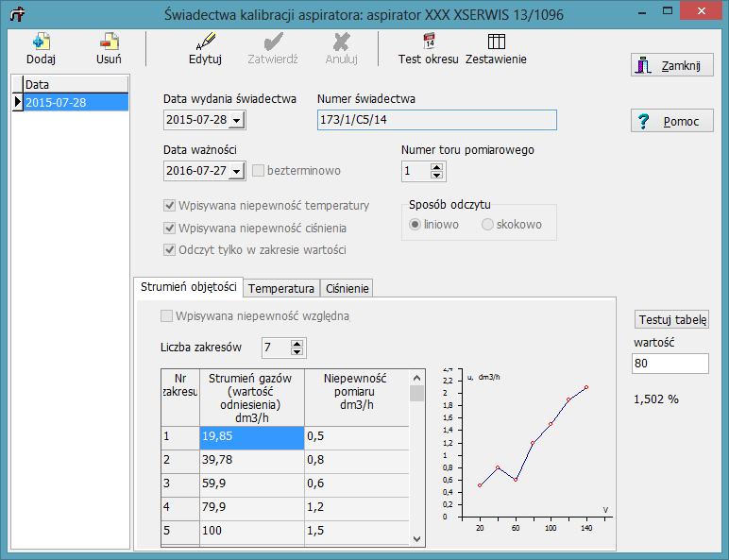The width and height of the screenshot is (729, 560).
Task: Click table scrollbar down arrow
Action: point(417,538)
